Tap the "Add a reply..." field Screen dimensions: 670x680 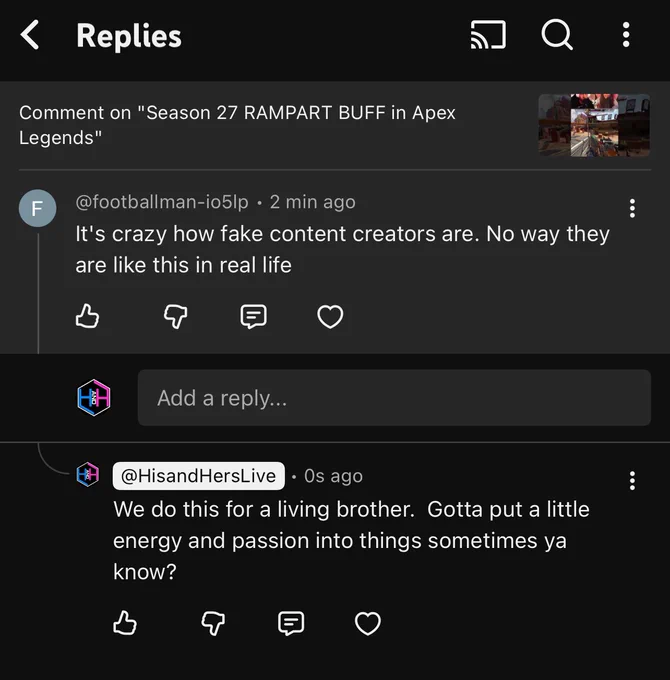coord(394,398)
